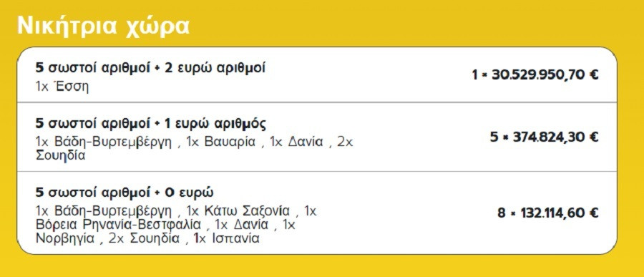Click the "1x Βαυαρία" entry
The height and width of the screenshot is (277, 644).
point(221,142)
